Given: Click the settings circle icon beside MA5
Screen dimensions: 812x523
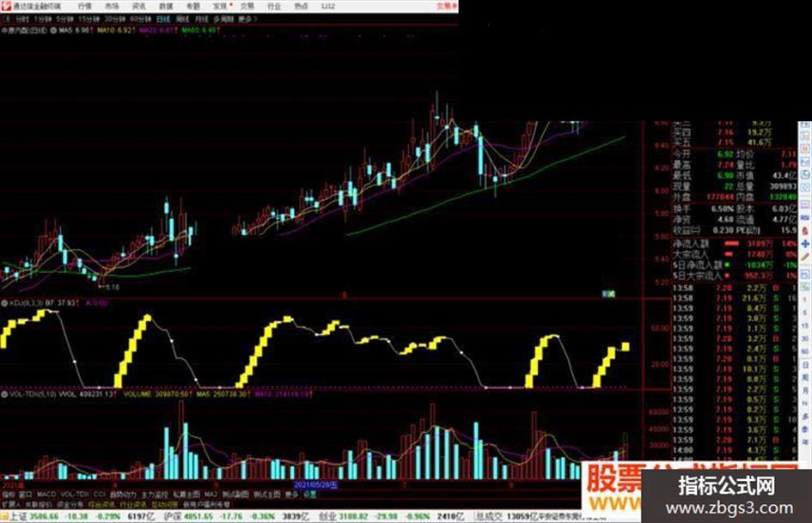Looking at the screenshot, I should (53, 31).
